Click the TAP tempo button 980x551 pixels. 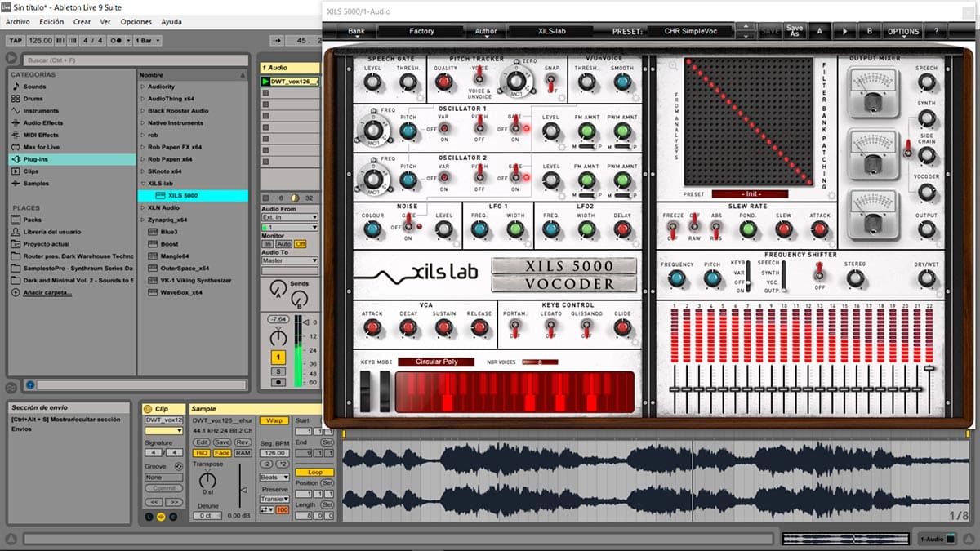15,40
